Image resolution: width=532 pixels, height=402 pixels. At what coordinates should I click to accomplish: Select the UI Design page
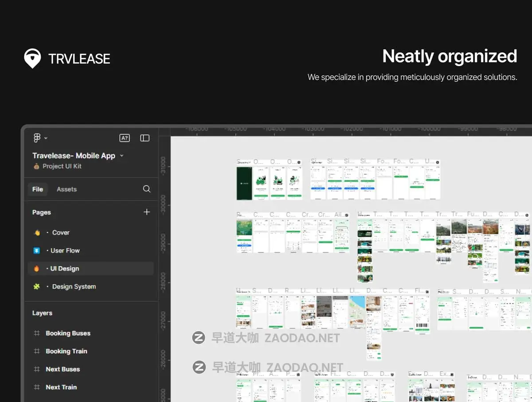click(x=64, y=269)
